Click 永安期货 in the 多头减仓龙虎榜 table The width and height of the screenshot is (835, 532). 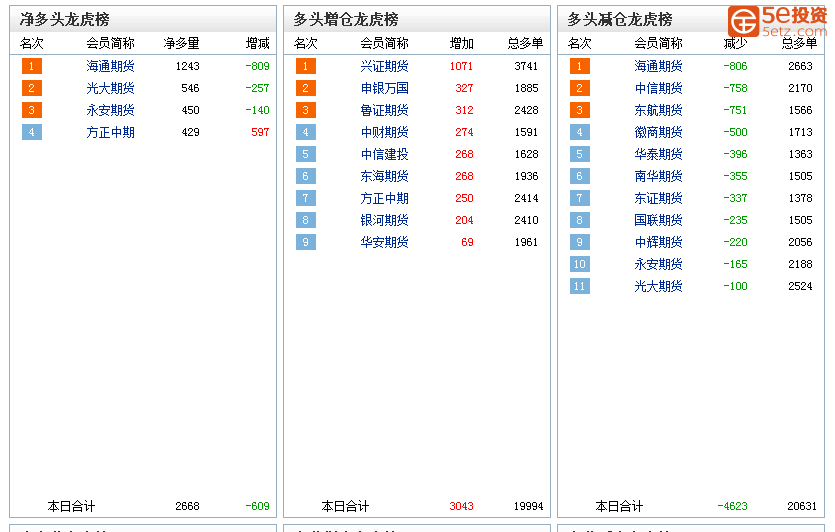coord(658,264)
